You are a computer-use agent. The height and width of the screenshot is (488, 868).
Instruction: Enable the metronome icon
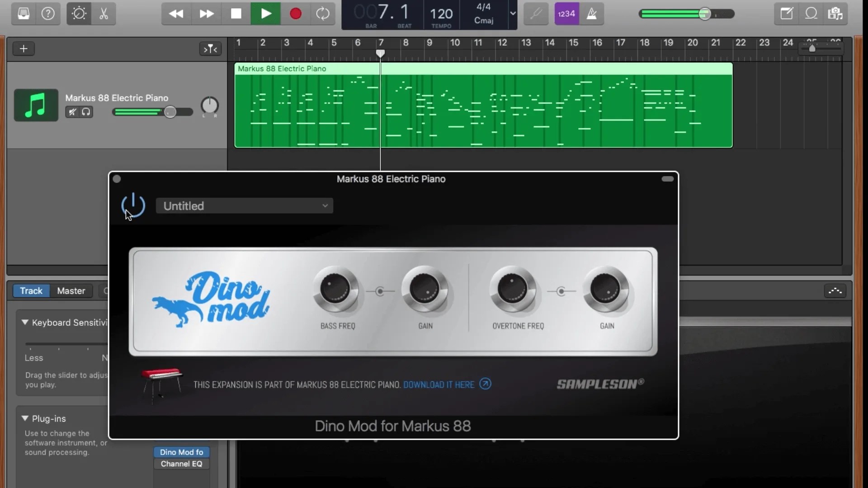592,14
